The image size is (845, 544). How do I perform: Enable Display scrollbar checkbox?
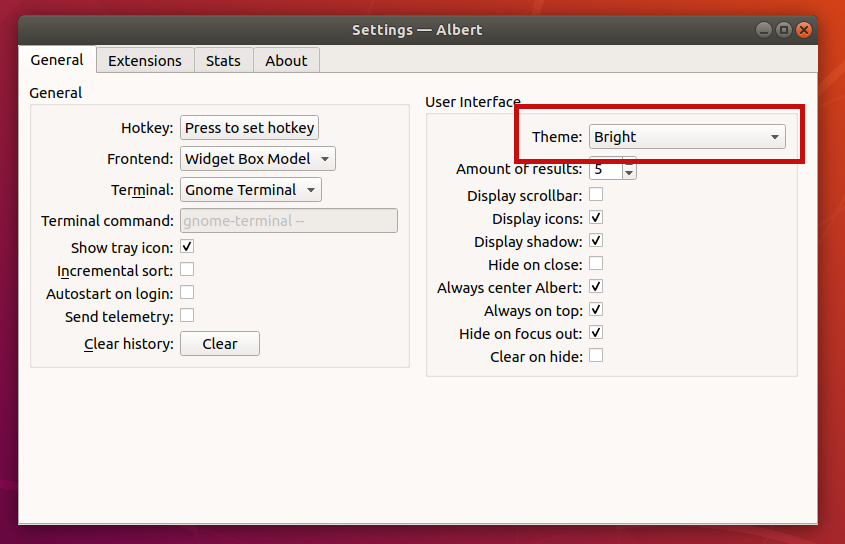(x=596, y=195)
